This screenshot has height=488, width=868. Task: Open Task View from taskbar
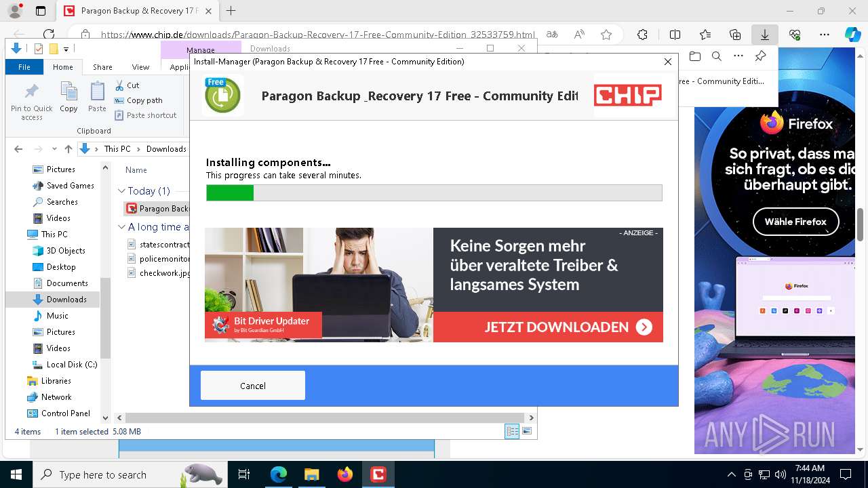[x=244, y=474]
